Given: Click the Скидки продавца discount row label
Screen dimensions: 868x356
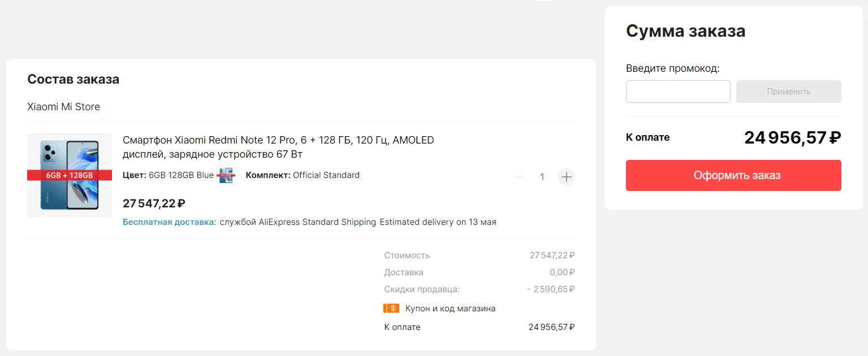Looking at the screenshot, I should 422,289.
